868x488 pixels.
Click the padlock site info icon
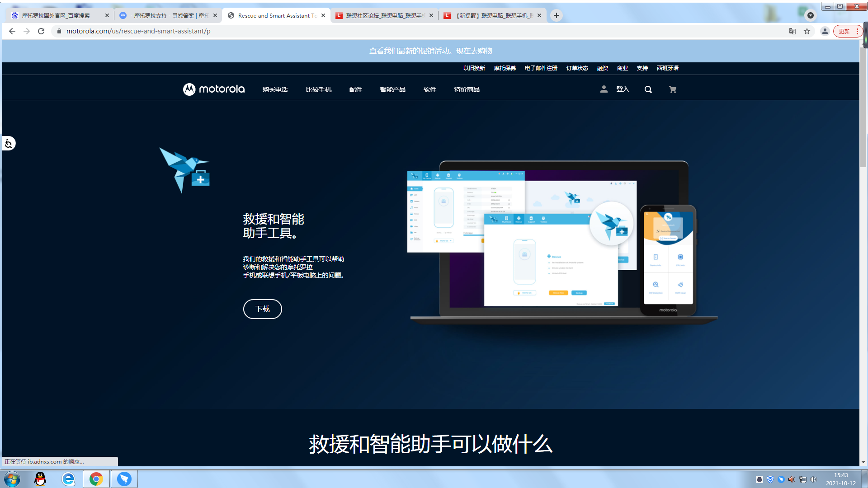click(x=59, y=31)
